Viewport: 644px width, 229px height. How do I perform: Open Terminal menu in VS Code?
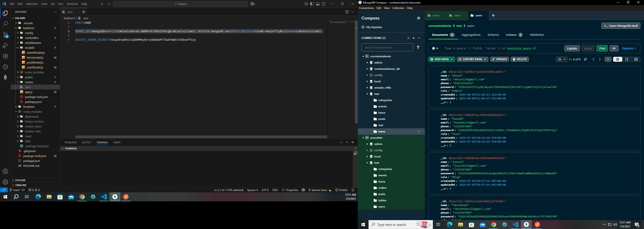click(x=72, y=4)
